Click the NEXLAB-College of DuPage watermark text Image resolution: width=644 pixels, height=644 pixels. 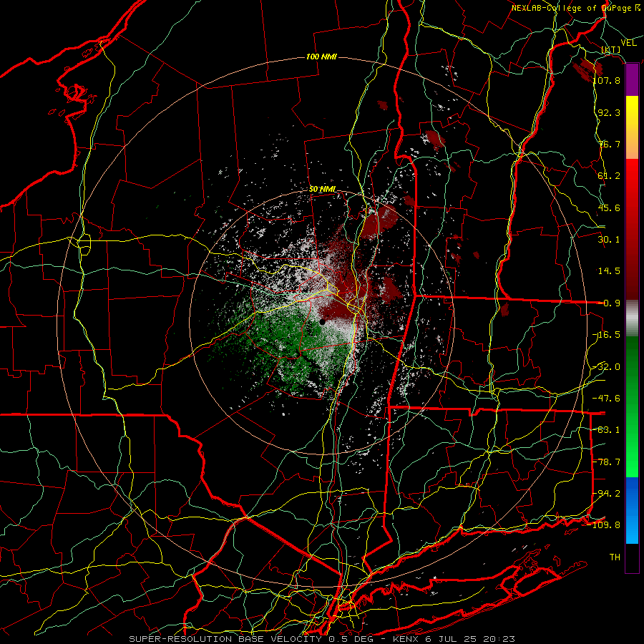click(x=576, y=8)
